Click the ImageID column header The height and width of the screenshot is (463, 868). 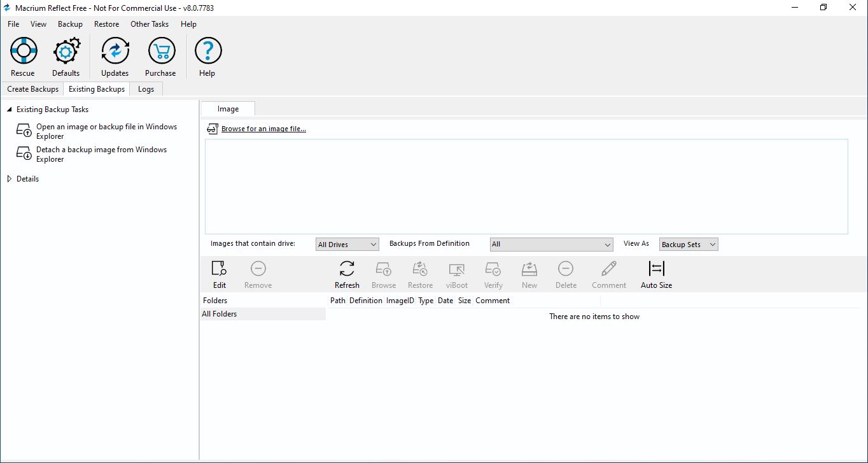[400, 301]
